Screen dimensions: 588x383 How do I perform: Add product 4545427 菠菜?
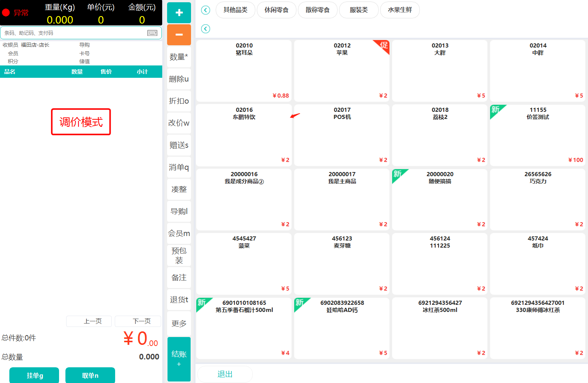coord(244,264)
